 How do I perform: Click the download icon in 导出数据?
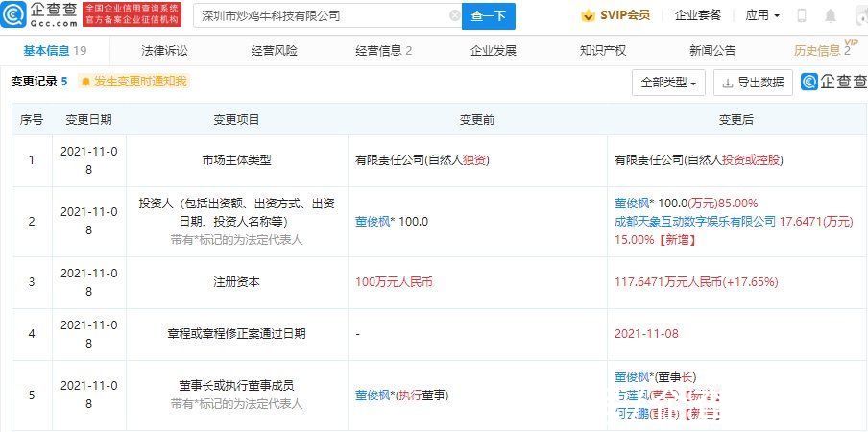coord(728,83)
